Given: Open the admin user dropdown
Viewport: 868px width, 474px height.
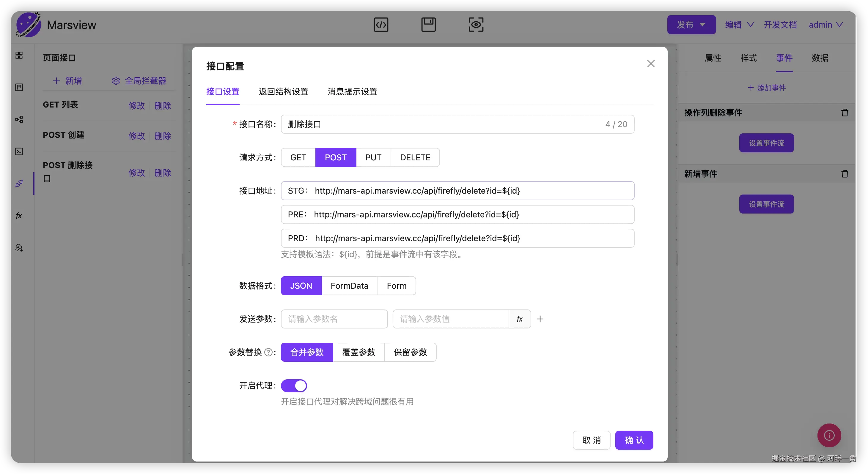Looking at the screenshot, I should 825,25.
